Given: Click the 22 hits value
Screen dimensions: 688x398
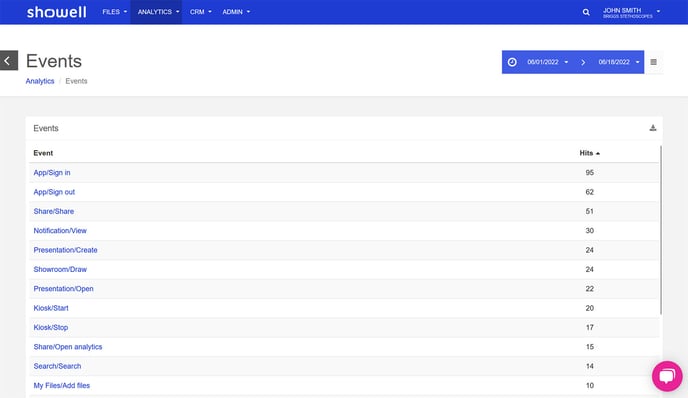Looking at the screenshot, I should click(590, 288).
